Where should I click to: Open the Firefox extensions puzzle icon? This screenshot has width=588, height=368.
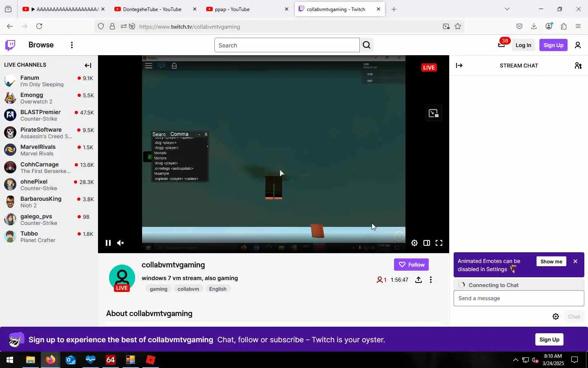pyautogui.click(x=563, y=26)
